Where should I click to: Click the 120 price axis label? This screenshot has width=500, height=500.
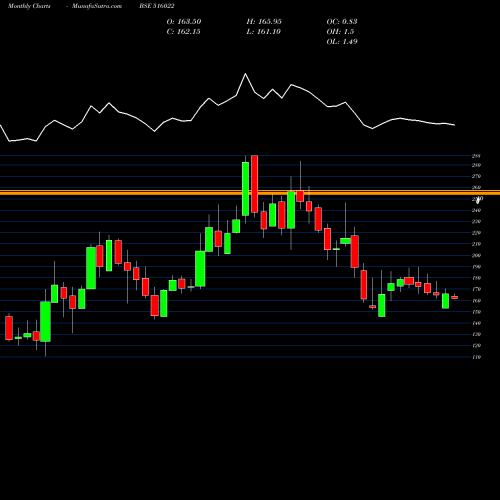476,346
